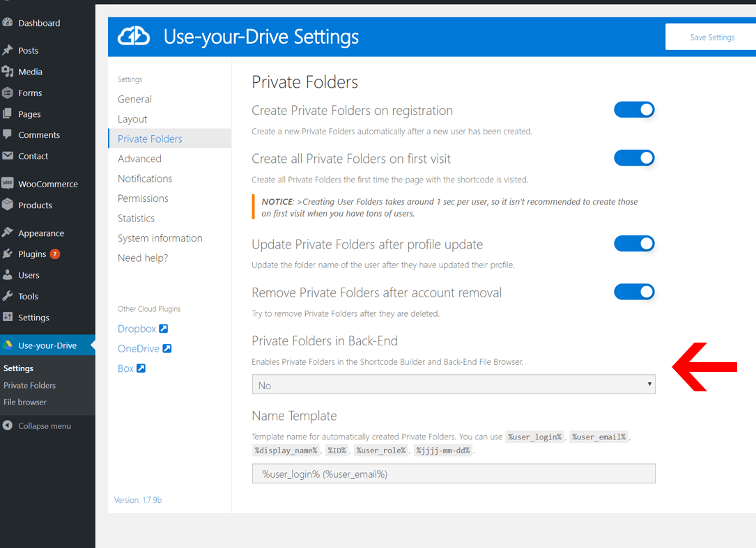The image size is (756, 548).
Task: Toggle Create all Private Folders on first visit
Action: (x=634, y=158)
